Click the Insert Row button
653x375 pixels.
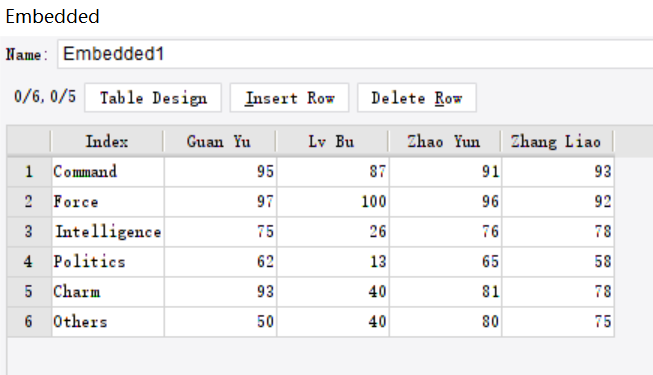[x=289, y=98]
